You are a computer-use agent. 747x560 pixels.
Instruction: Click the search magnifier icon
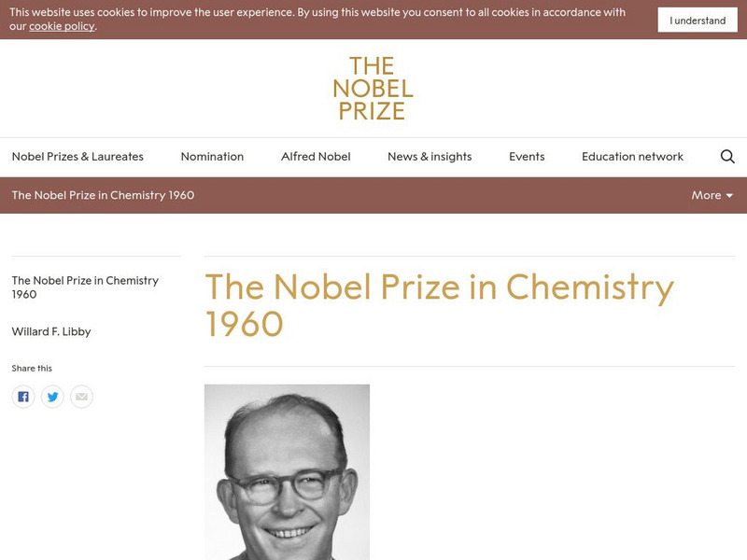click(727, 157)
